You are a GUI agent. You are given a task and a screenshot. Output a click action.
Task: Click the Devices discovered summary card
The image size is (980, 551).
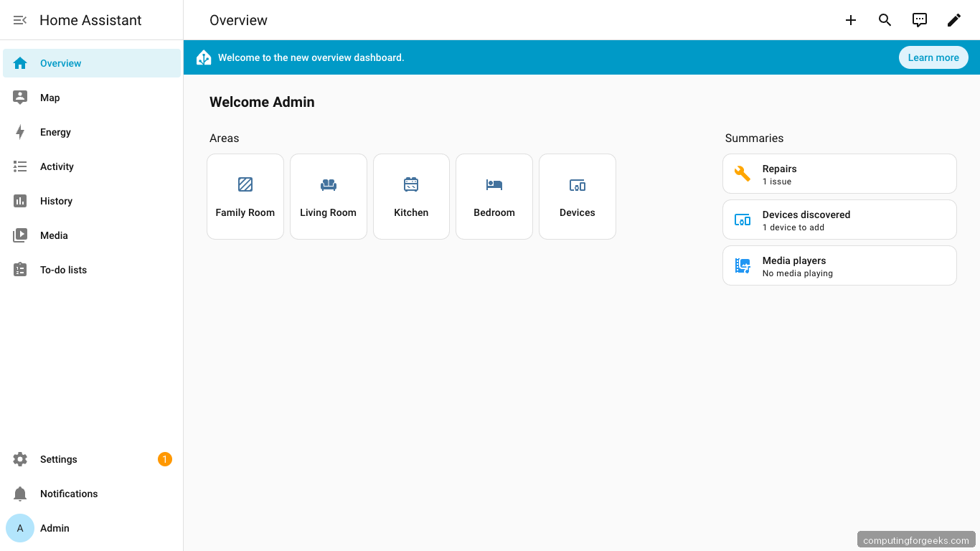point(839,220)
